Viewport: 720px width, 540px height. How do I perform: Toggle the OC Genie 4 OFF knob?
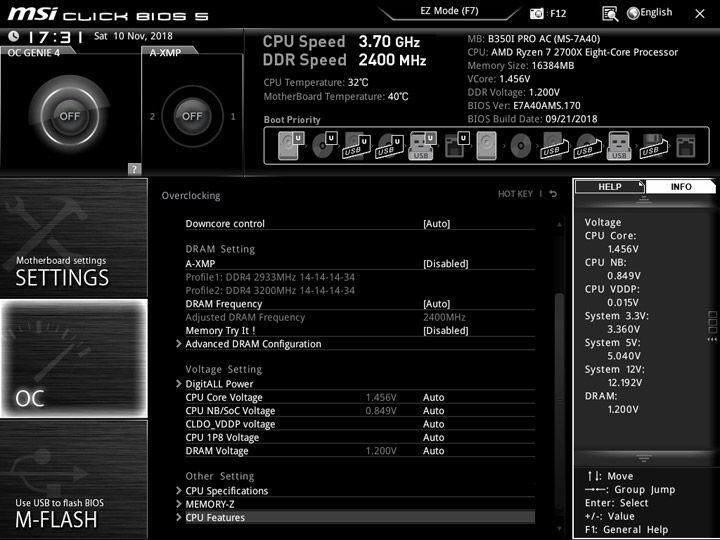(69, 115)
